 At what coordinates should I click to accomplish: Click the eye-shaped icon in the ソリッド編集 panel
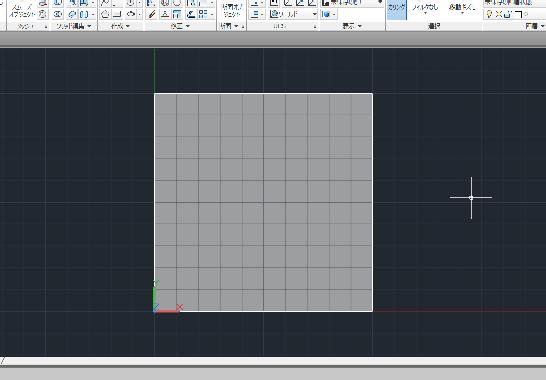(58, 14)
